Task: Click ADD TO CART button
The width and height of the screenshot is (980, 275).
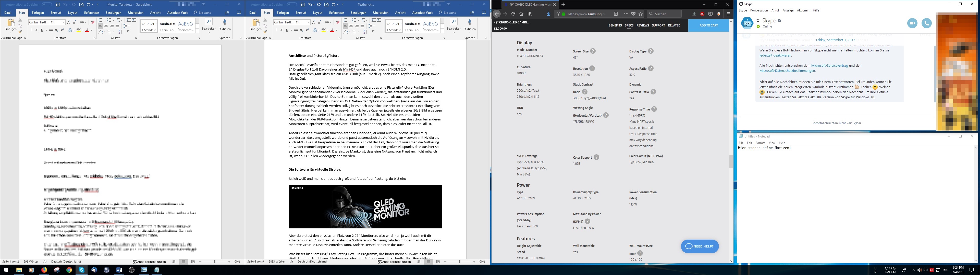Action: coord(708,25)
